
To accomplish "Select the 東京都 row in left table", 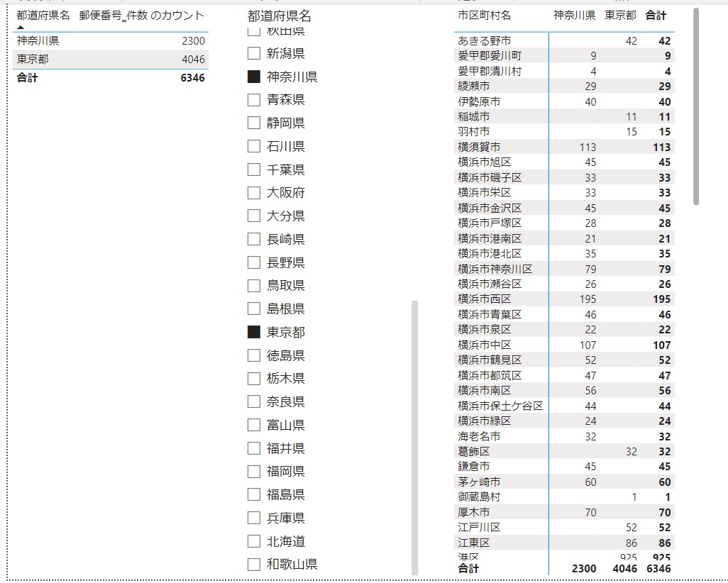I will (x=33, y=60).
